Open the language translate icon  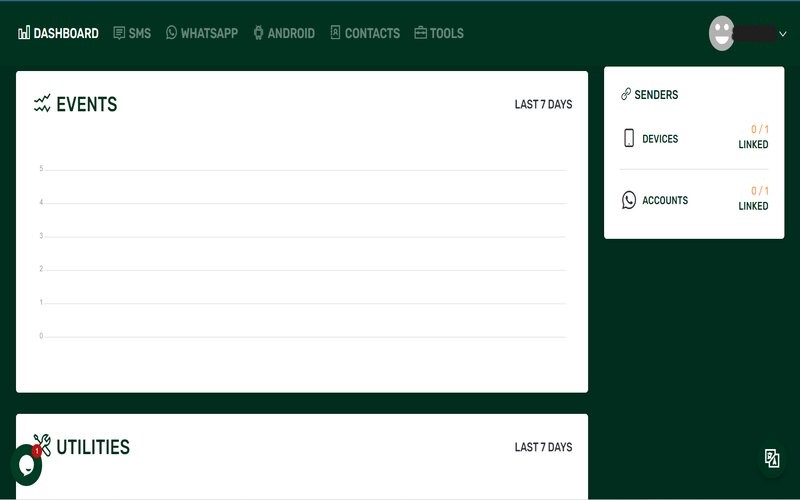(772, 458)
